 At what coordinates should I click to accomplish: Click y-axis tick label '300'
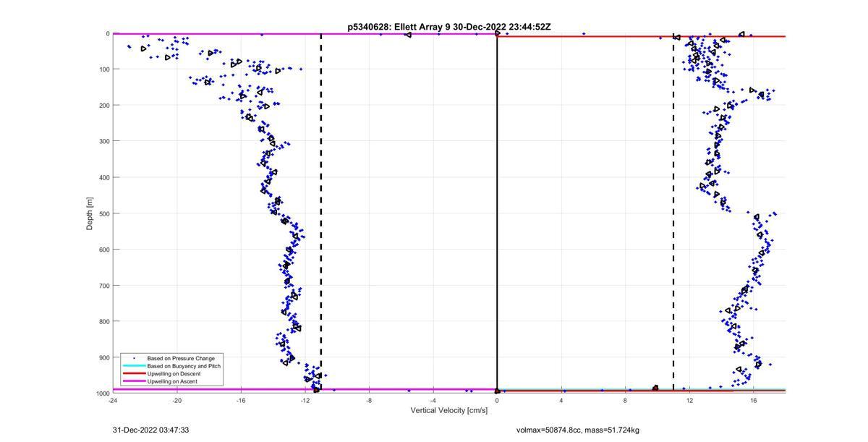pyautogui.click(x=104, y=141)
